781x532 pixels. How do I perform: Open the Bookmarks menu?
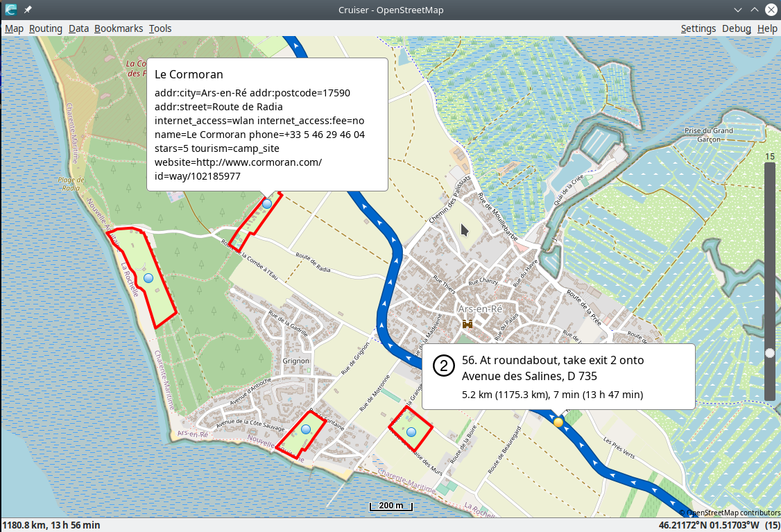119,28
